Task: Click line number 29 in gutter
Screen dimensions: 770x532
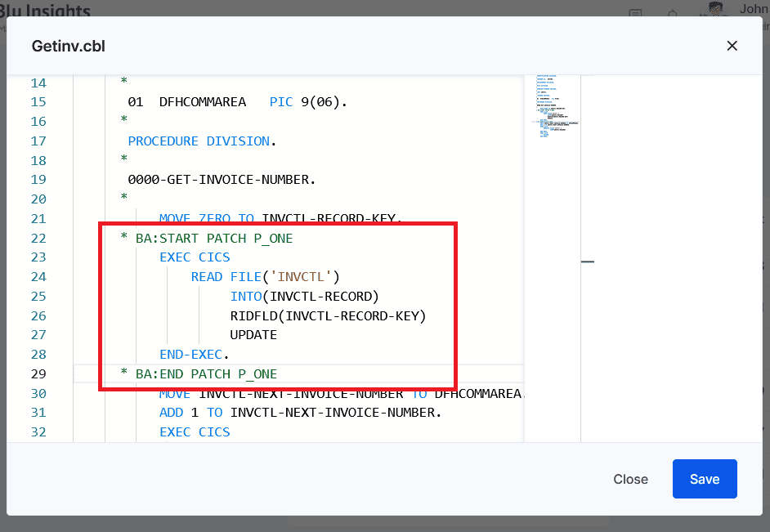Action: tap(38, 374)
